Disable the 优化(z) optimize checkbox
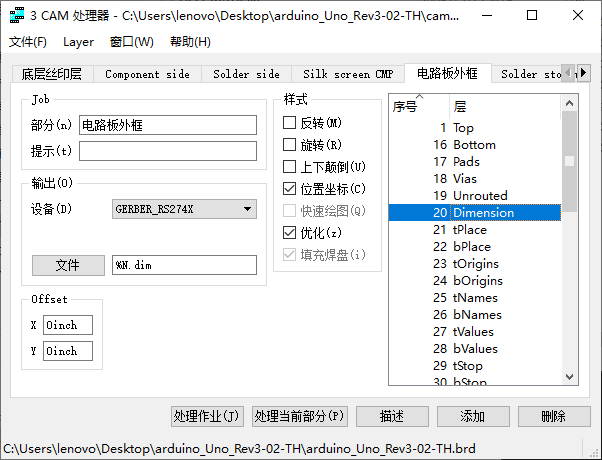Viewport: 602px width, 460px height. 291,233
